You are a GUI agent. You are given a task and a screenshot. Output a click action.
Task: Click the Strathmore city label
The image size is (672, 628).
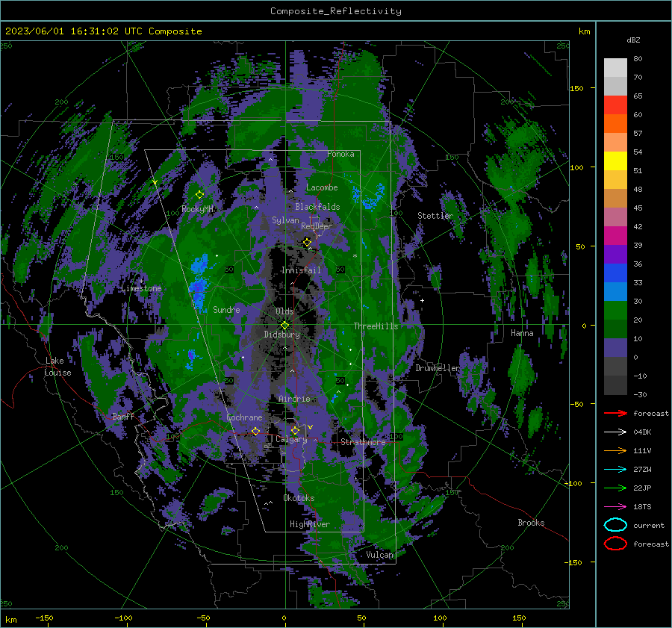363,442
